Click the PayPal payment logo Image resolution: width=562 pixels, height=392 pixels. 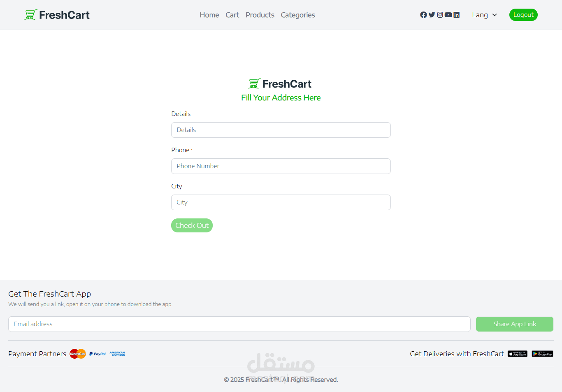tap(98, 354)
